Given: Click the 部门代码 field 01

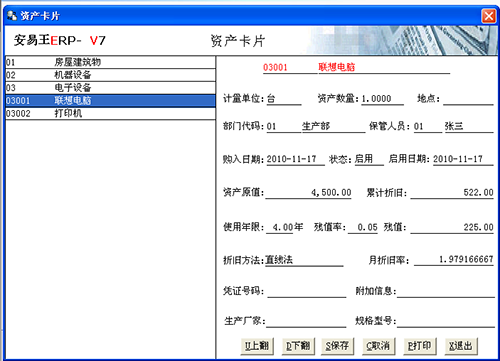Looking at the screenshot, I should pyautogui.click(x=284, y=126).
